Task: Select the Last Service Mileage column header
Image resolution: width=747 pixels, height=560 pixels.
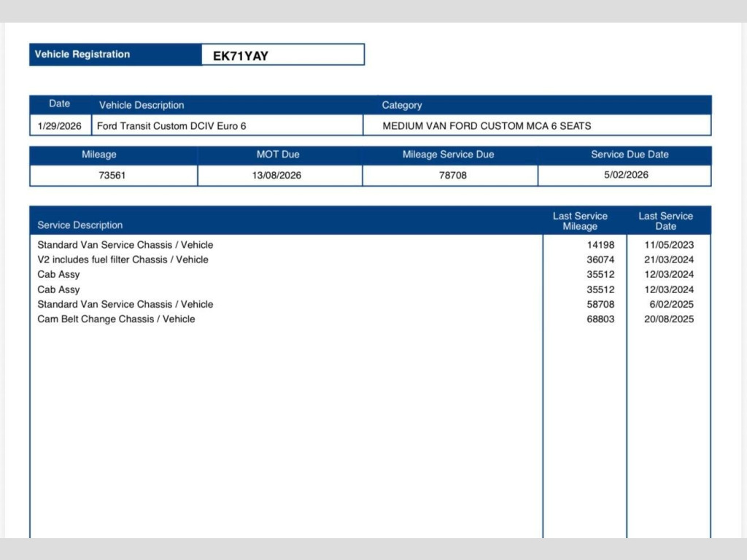Action: (580, 221)
